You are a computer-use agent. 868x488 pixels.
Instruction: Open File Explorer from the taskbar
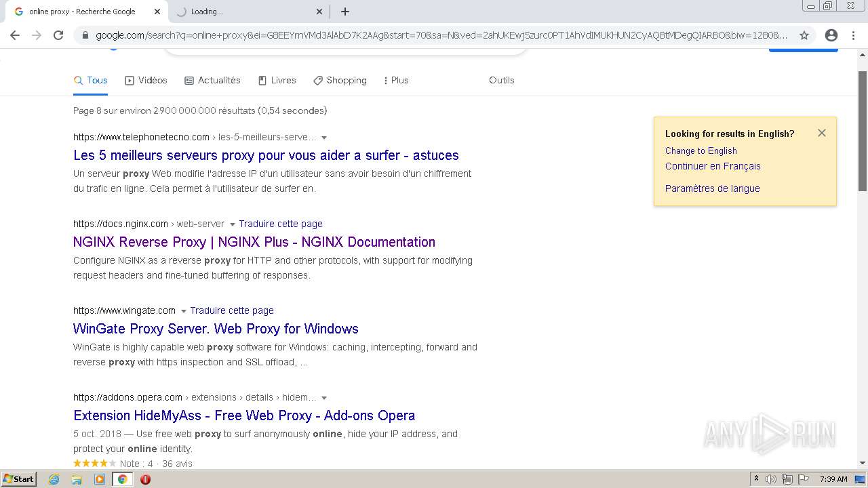click(x=77, y=479)
